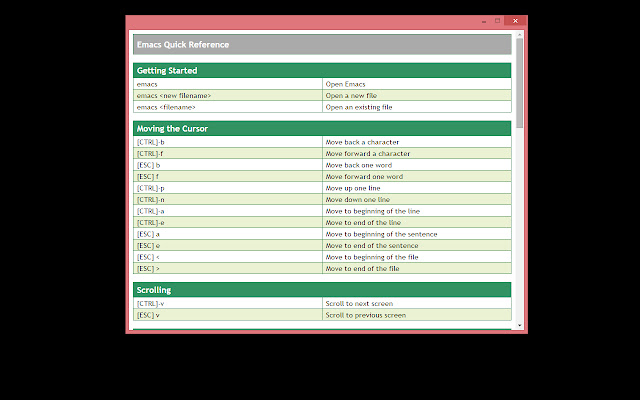
Task: Select the Getting Started section header
Action: click(322, 71)
